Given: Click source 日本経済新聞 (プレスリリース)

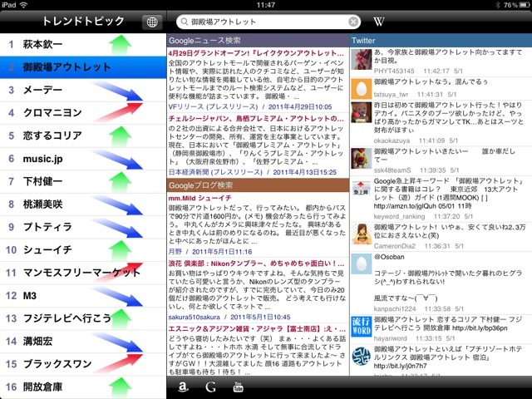Looking at the screenshot, I should [x=215, y=172].
